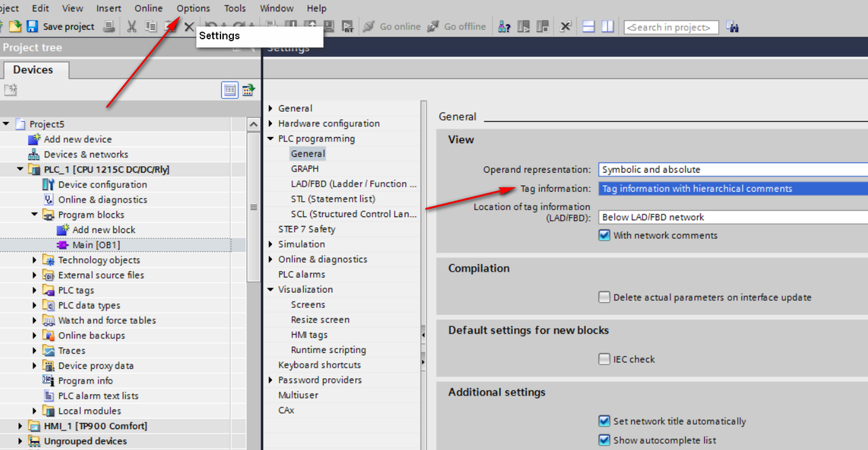
Task: Click the Stop CPU icon
Action: 542,26
